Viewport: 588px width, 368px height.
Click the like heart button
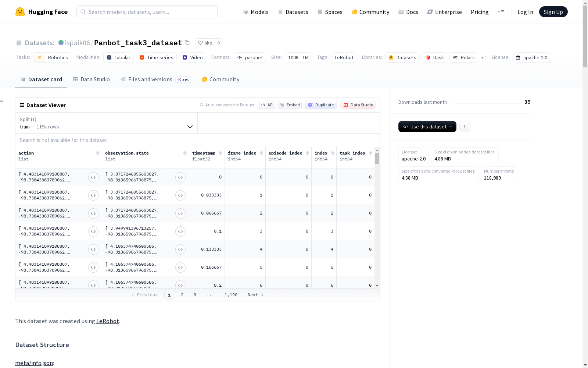pyautogui.click(x=205, y=43)
